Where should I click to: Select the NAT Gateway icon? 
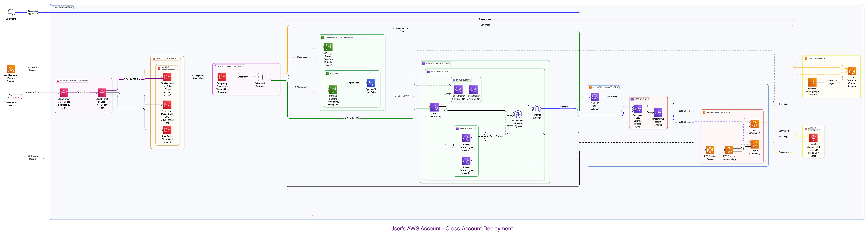point(518,114)
